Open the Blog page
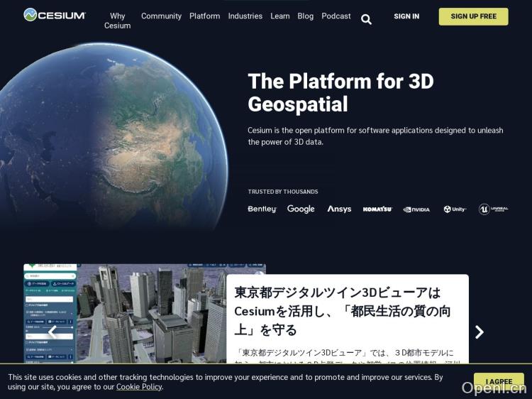 click(x=305, y=16)
